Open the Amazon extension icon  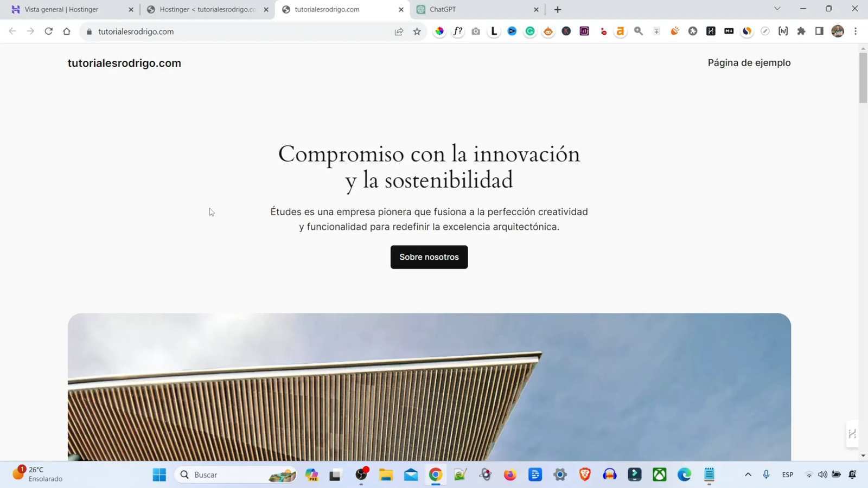click(620, 31)
